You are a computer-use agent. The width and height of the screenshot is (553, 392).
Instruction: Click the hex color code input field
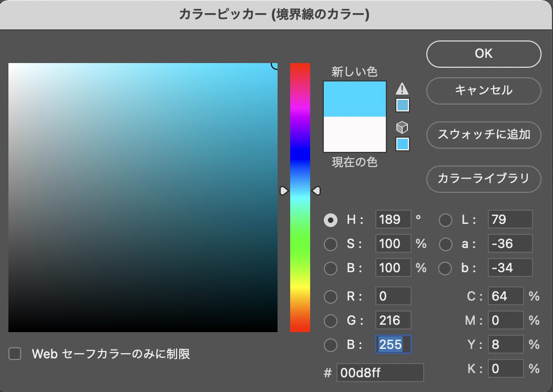tap(380, 373)
